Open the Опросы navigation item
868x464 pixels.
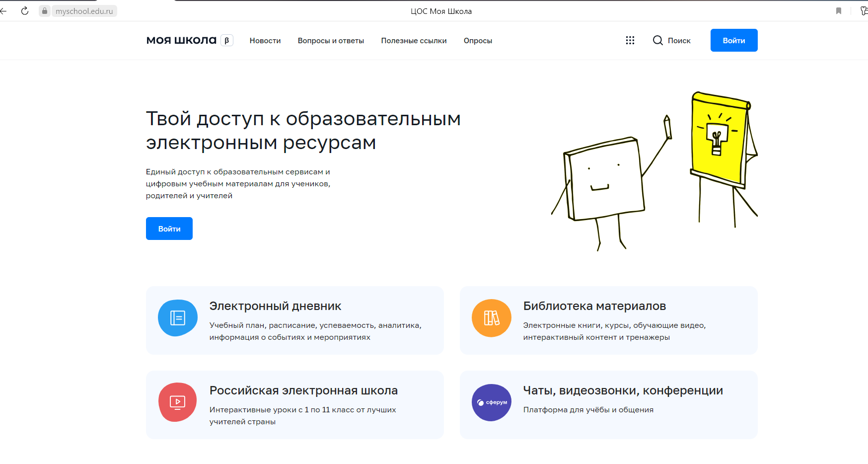click(x=478, y=41)
